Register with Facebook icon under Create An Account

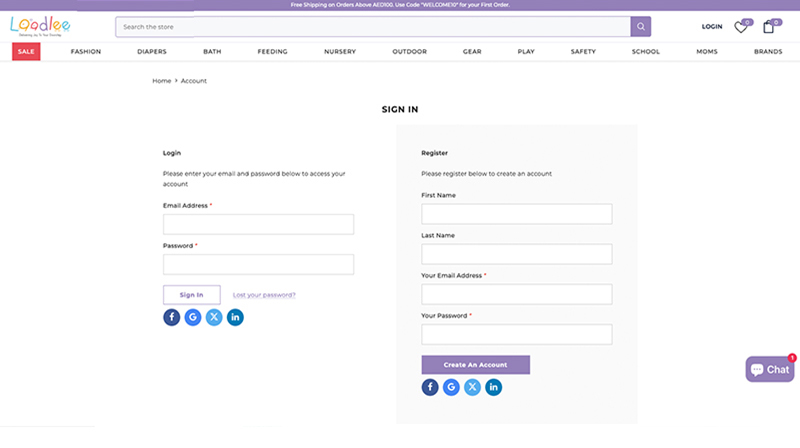click(x=431, y=387)
